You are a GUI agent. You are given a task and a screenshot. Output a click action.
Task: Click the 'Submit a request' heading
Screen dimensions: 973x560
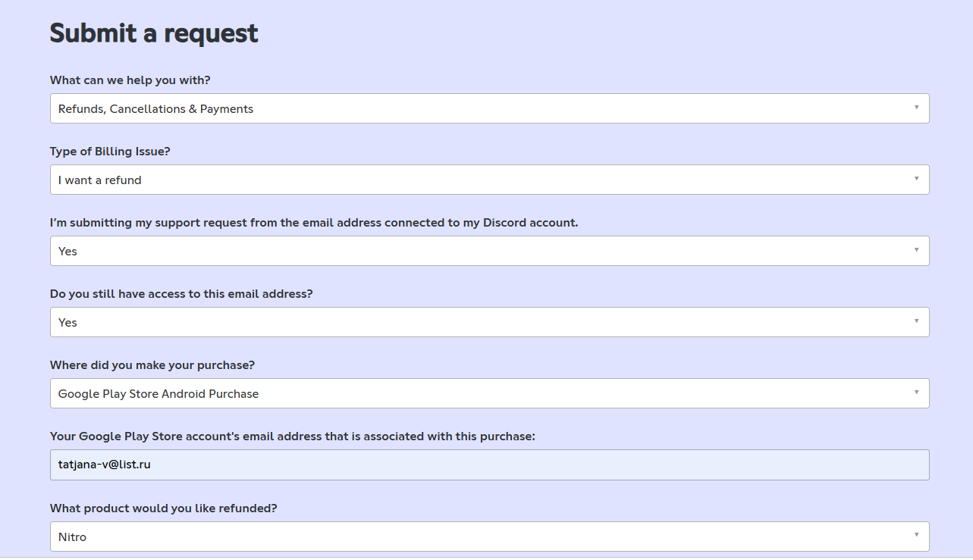click(x=154, y=33)
